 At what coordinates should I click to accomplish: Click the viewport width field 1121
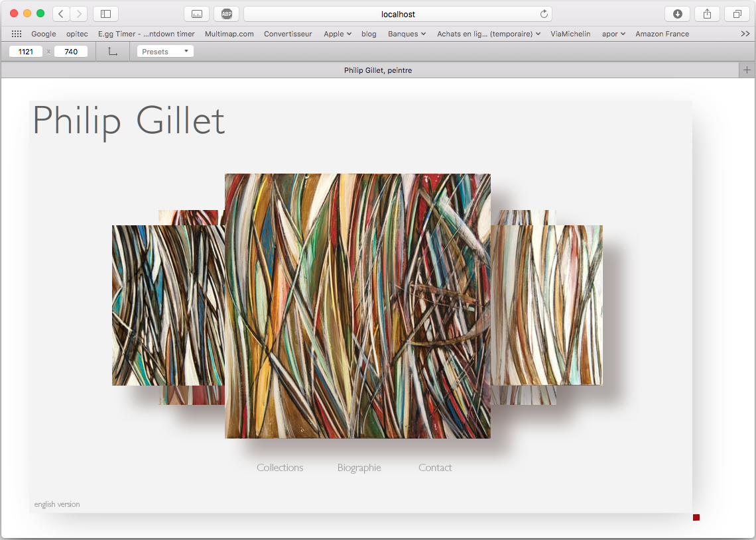[x=26, y=52]
